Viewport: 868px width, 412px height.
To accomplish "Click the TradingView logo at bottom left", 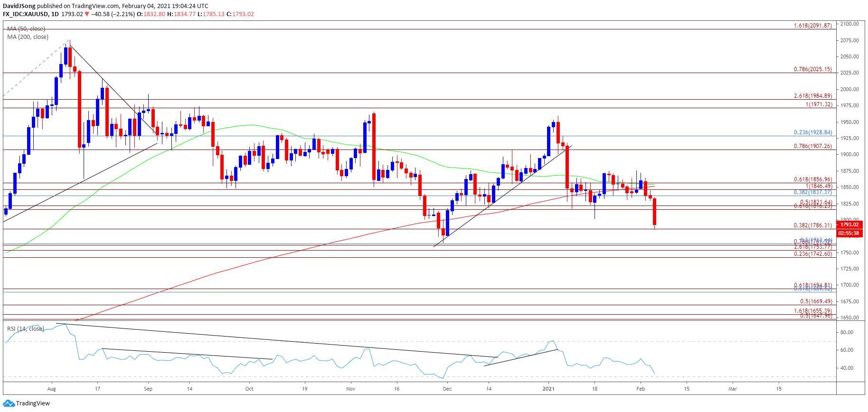I will click(26, 403).
